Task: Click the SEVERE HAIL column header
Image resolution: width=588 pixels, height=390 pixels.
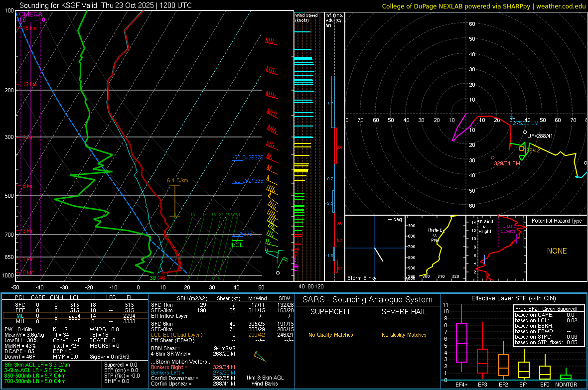Action: (404, 312)
